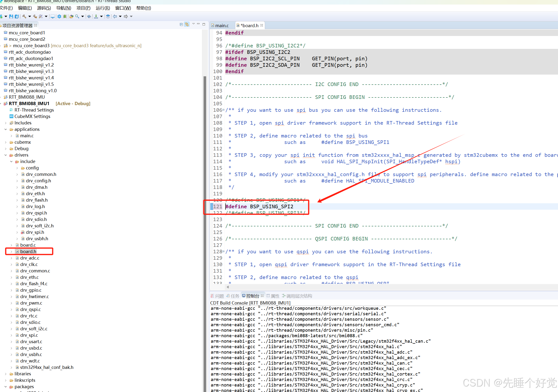Select drv_spi.c in the drivers folder

click(x=29, y=335)
